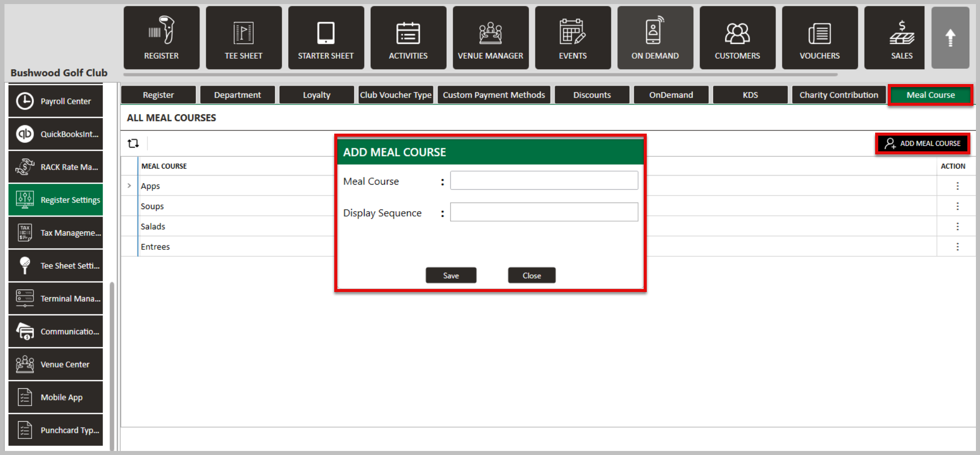Switch to the KDS tab

pos(750,95)
